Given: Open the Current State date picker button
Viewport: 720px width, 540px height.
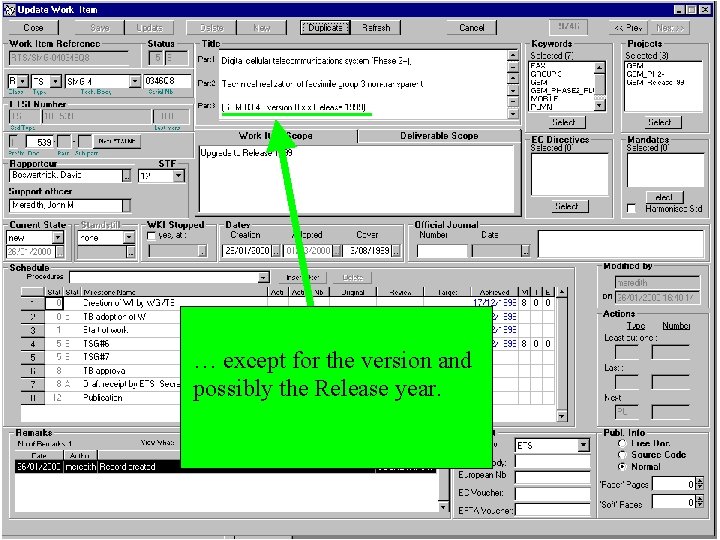Looking at the screenshot, I should 60,252.
